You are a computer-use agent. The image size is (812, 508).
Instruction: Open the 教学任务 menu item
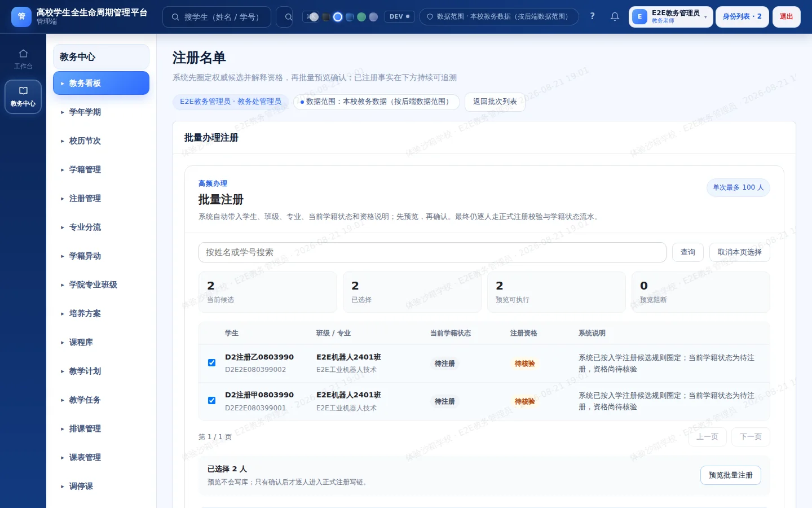101,400
